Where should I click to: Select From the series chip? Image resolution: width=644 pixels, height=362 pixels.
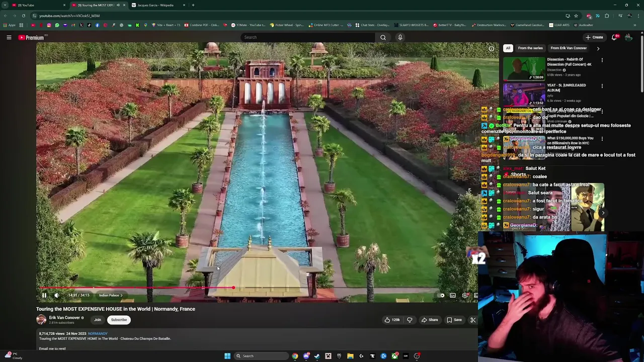coord(530,48)
